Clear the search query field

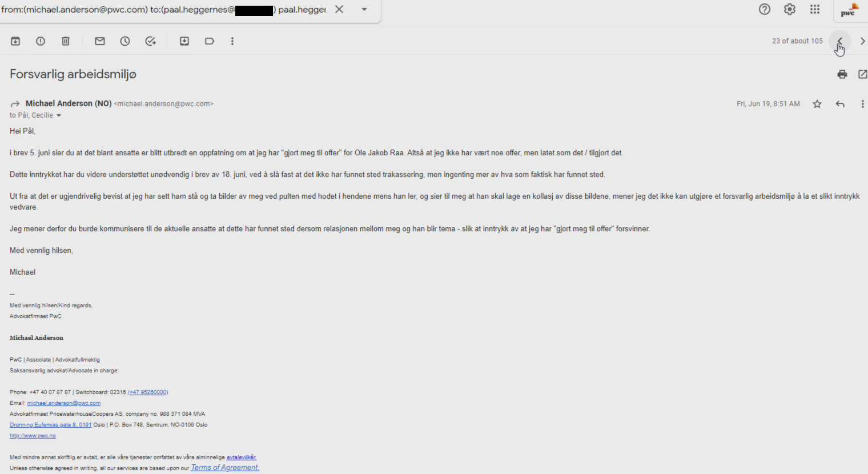tap(339, 9)
